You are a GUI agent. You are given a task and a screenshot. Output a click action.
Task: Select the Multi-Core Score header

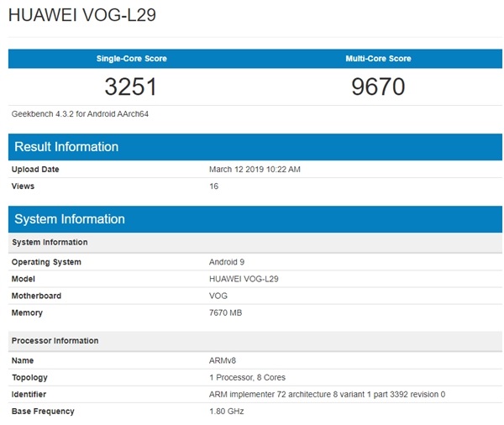(378, 59)
